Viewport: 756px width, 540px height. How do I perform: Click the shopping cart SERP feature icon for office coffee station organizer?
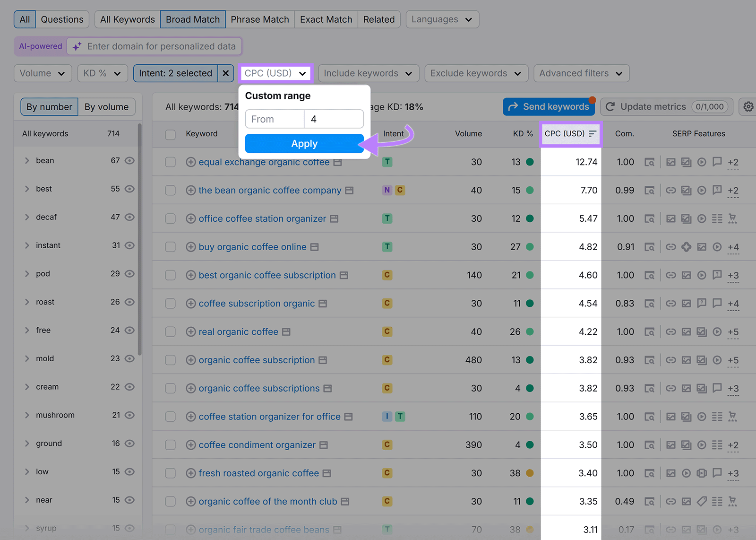tap(733, 218)
